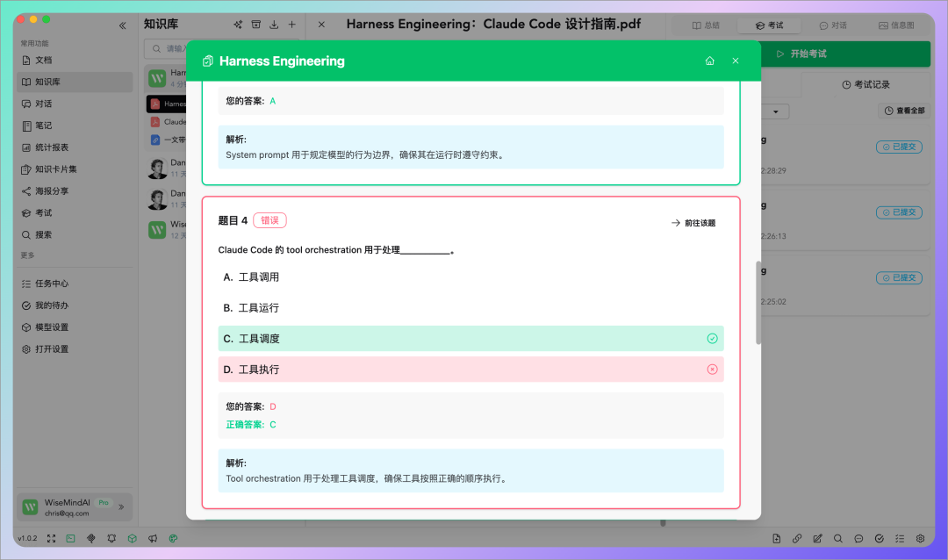Viewport: 948px width, 560px height.
Task: Open 笔记 in the sidebar
Action: (x=75, y=126)
